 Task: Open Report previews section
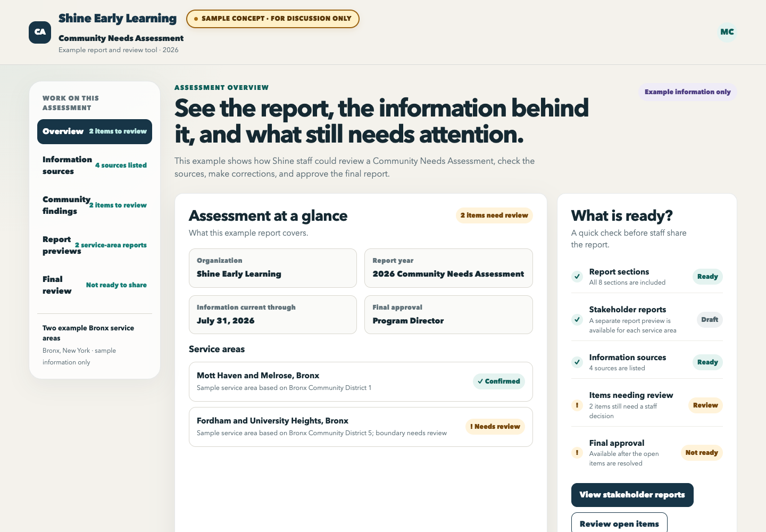click(95, 245)
